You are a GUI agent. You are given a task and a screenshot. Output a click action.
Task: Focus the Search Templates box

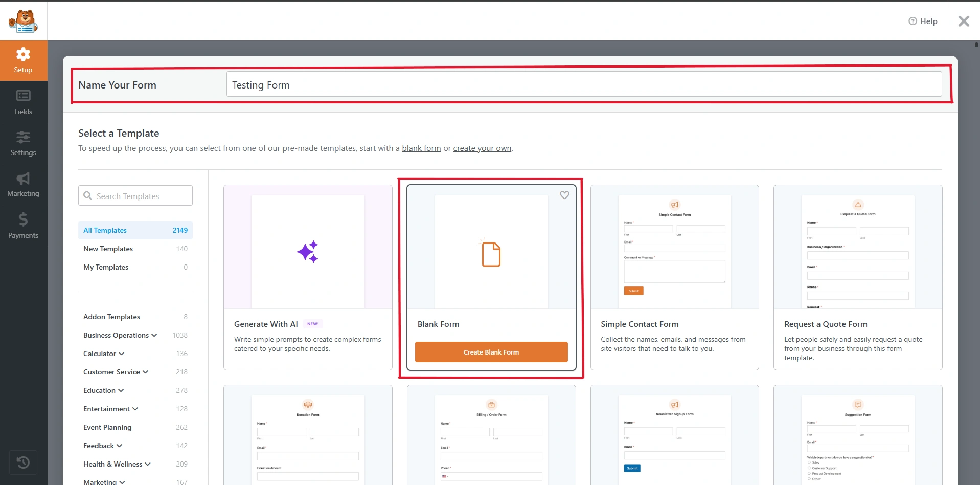pos(135,195)
